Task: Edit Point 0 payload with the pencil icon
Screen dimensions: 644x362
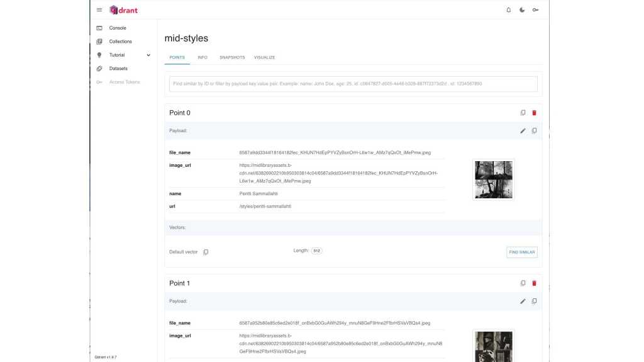Action: pyautogui.click(x=523, y=131)
